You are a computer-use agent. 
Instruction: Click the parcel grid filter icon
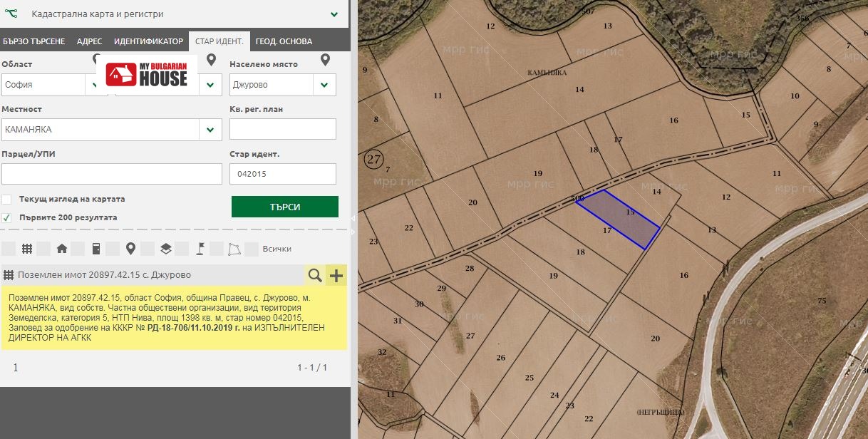pyautogui.click(x=27, y=249)
